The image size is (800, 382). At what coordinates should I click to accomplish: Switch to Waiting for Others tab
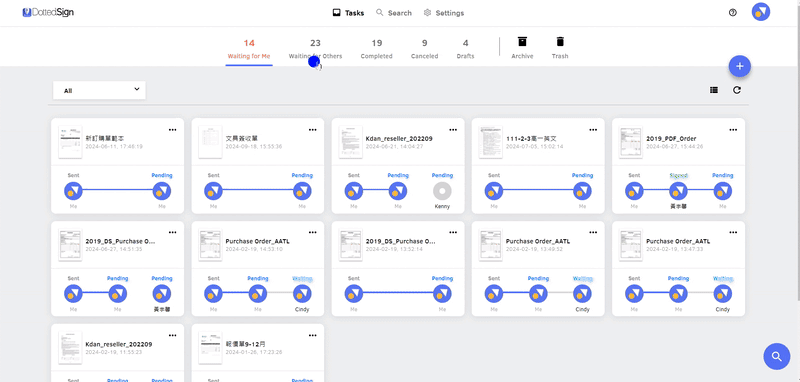tap(315, 49)
